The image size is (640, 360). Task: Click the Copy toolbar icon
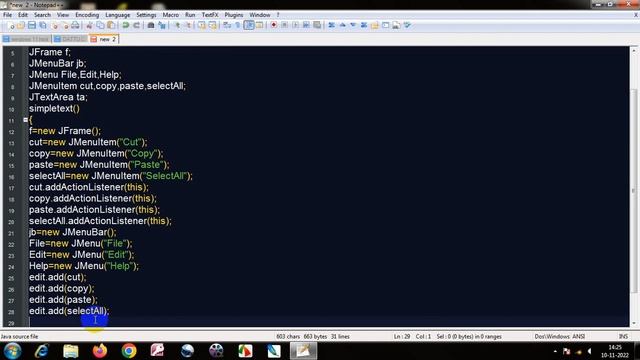(100, 25)
